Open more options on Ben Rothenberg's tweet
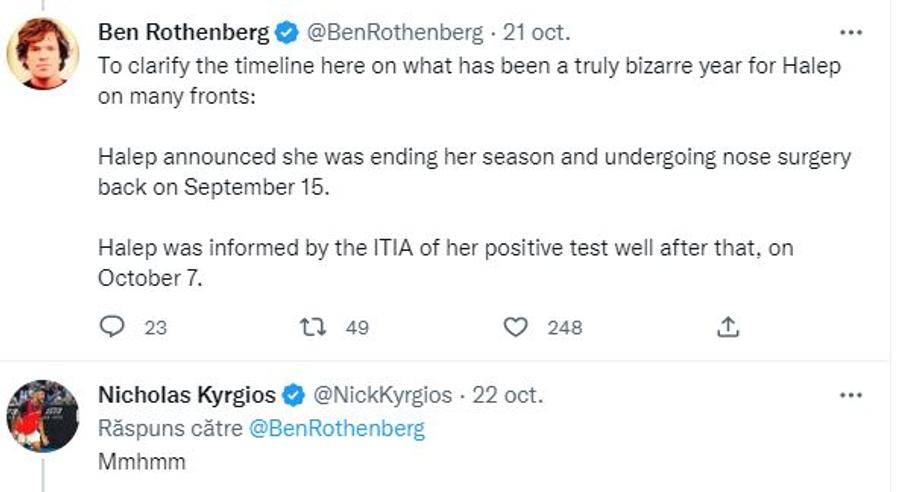 851,33
